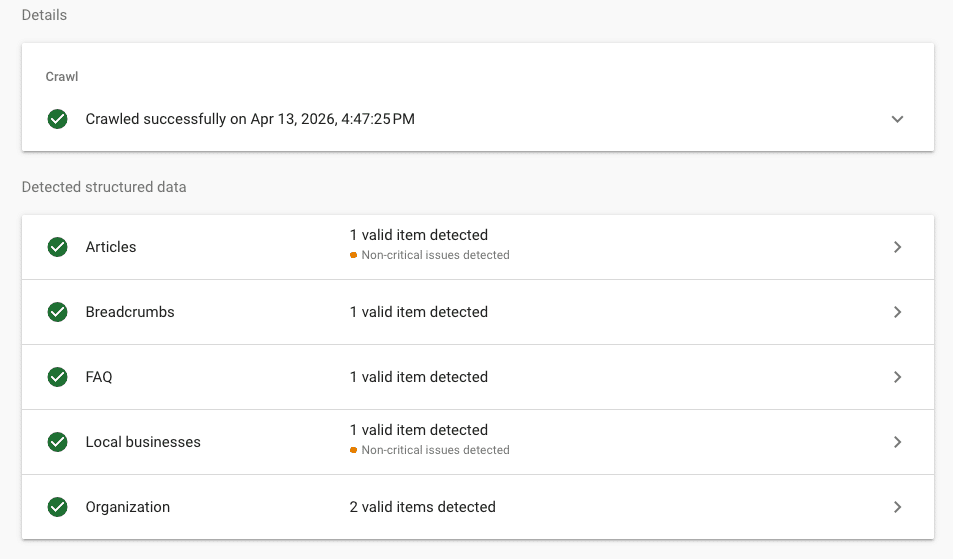This screenshot has width=953, height=559.
Task: Click the green checkmark next to FAQ
Action: pyautogui.click(x=58, y=377)
